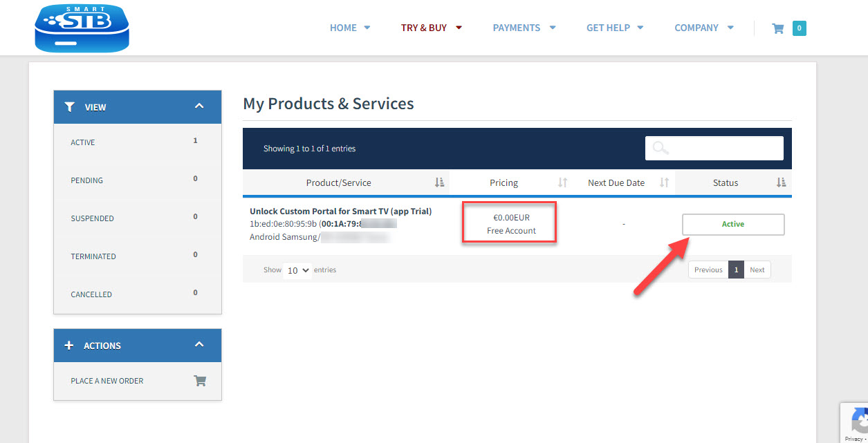Collapse the View panel with its chevron
This screenshot has height=443, width=868.
pyautogui.click(x=199, y=106)
